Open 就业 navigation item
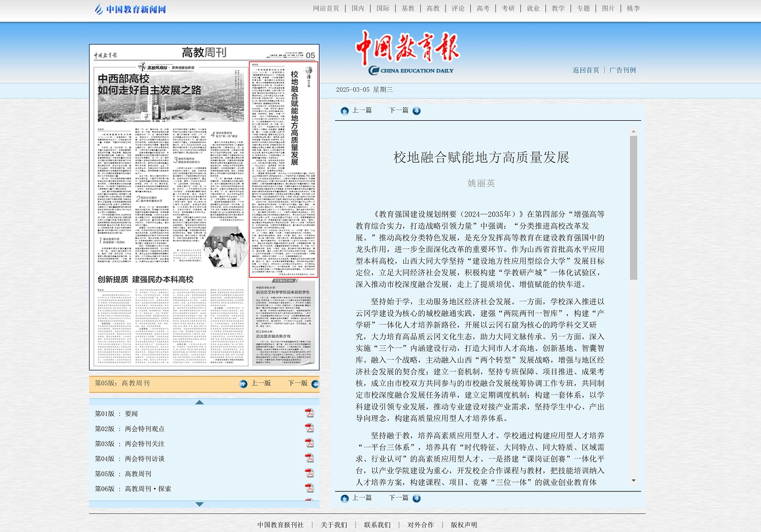761x532 pixels. click(x=533, y=9)
